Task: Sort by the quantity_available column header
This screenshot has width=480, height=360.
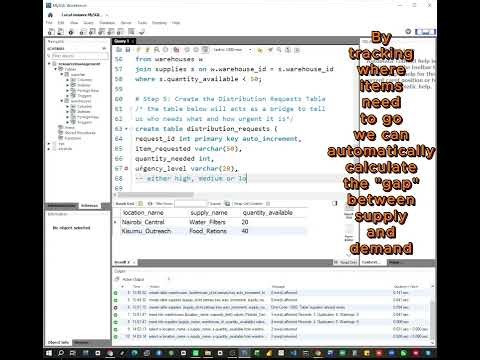Action: tap(268, 213)
